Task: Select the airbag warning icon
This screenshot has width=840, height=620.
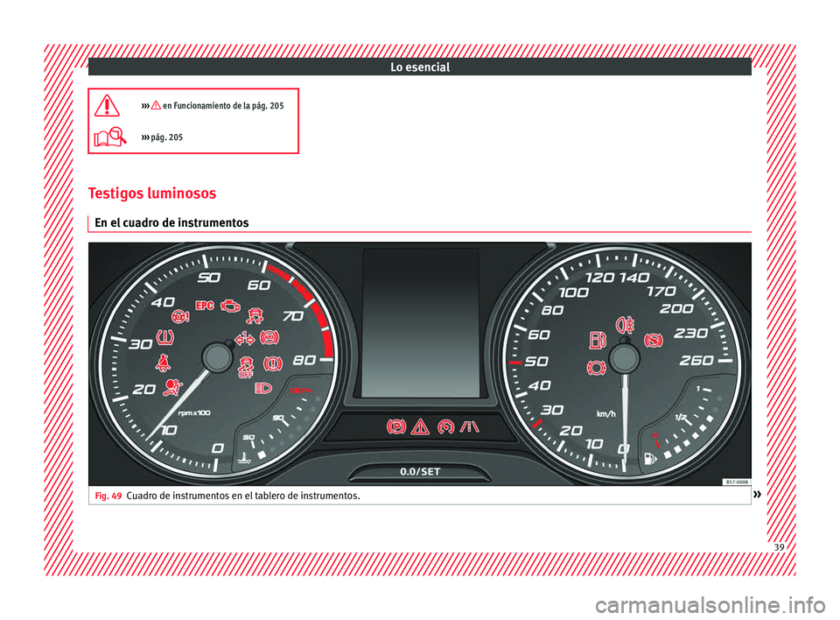Action: pos(171,387)
